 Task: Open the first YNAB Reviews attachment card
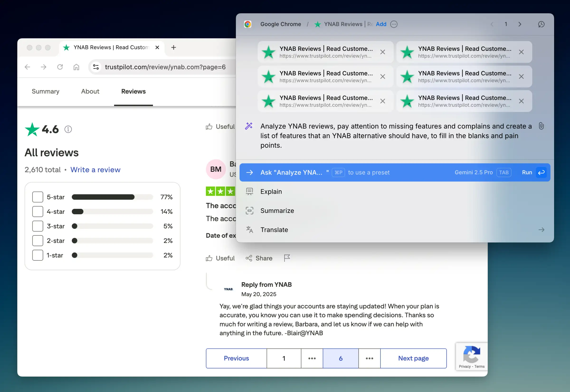pyautogui.click(x=326, y=52)
